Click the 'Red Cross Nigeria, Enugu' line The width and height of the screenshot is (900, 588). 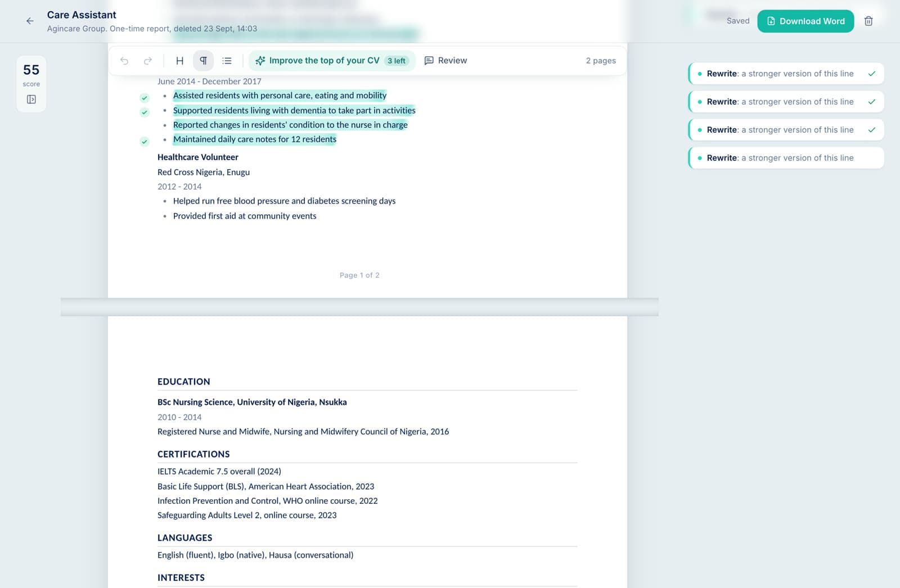click(204, 173)
